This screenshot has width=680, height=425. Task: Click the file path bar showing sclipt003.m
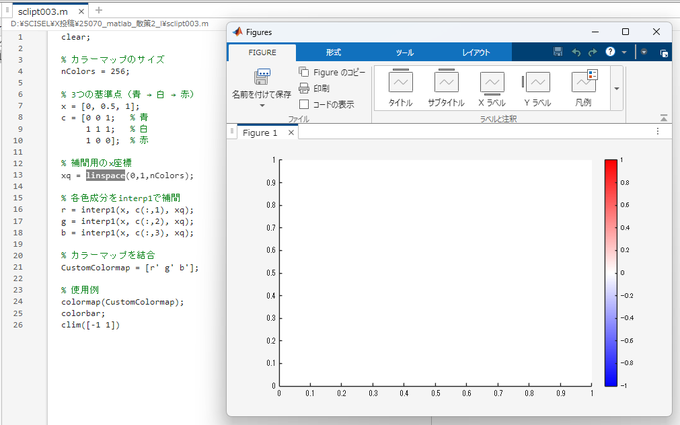(x=109, y=24)
